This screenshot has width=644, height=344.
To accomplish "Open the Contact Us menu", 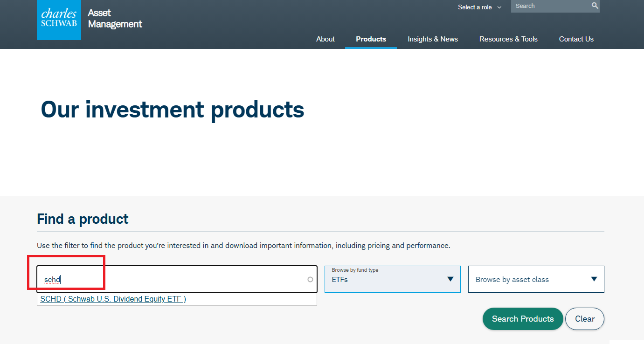I will tap(576, 39).
